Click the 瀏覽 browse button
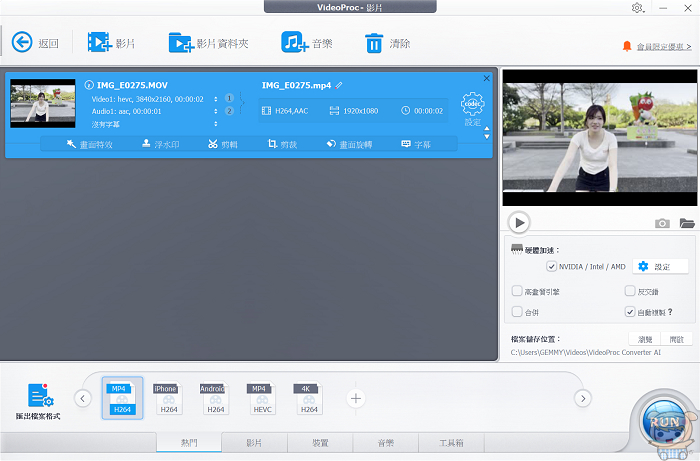This screenshot has width=700, height=461. pos(645,340)
